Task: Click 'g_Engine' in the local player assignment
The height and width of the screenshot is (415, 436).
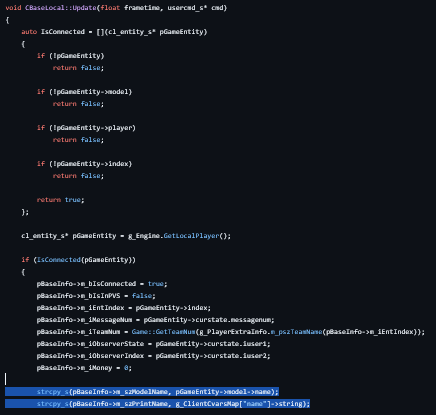Action: [144, 236]
